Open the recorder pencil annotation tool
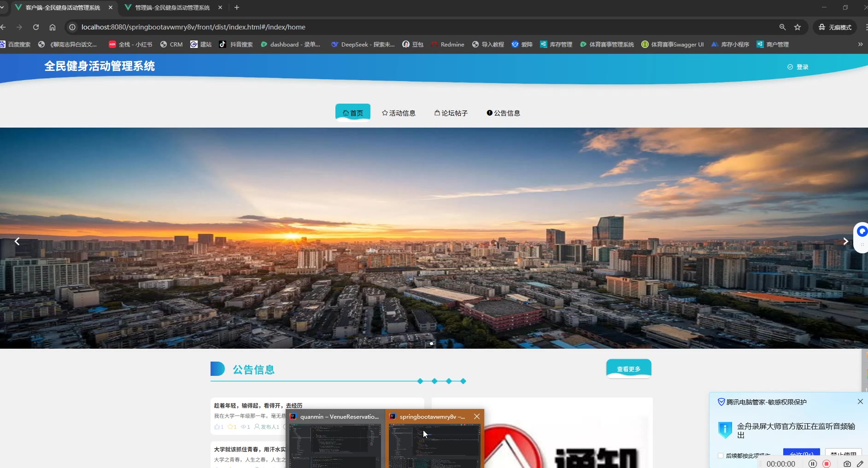The height and width of the screenshot is (468, 868). [x=860, y=464]
